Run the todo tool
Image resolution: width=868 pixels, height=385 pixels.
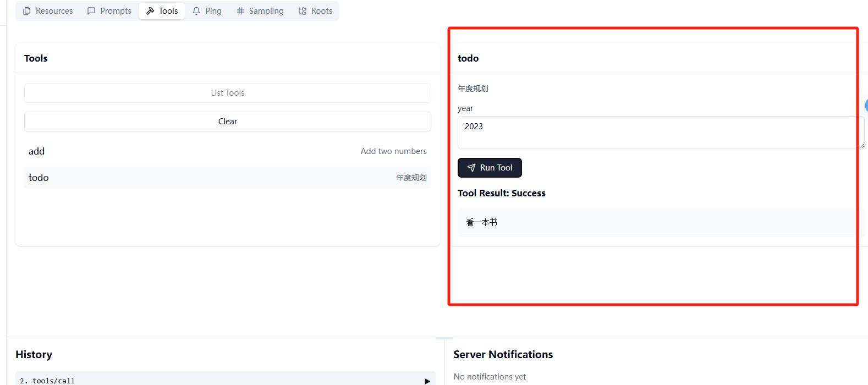[490, 168]
